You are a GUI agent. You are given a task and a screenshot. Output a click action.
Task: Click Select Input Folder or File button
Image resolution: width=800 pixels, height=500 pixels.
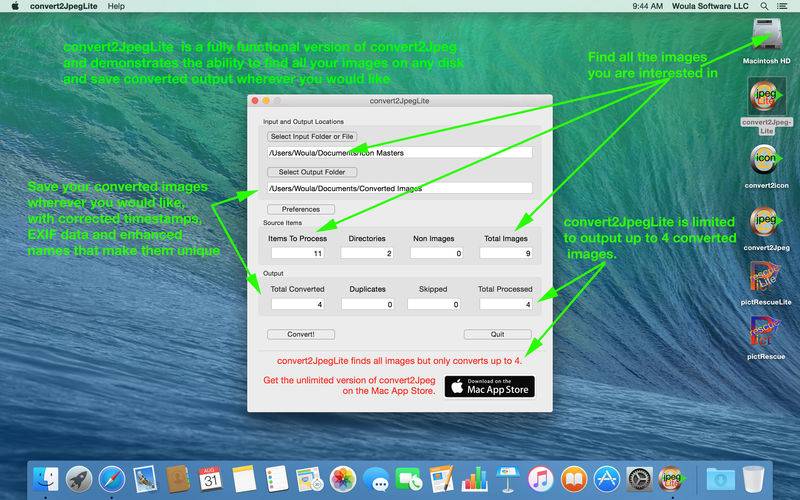pyautogui.click(x=312, y=137)
